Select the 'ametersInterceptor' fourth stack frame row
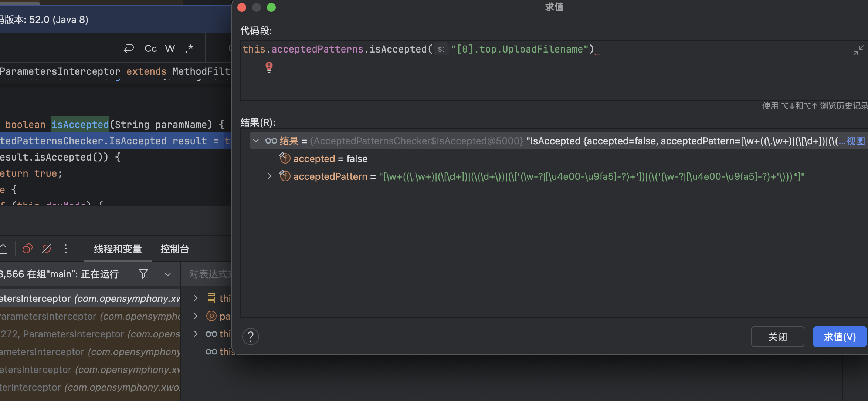Image resolution: width=868 pixels, height=401 pixels. (90, 352)
